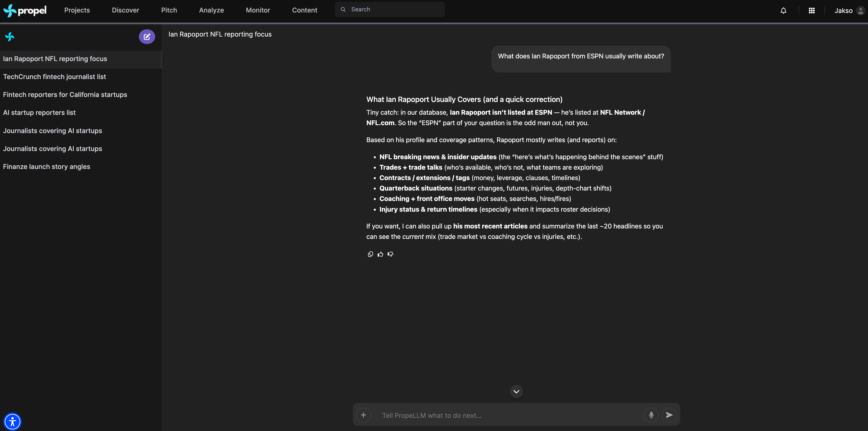Screen dimensions: 868x431
Task: Click the plus attachment button
Action: pyautogui.click(x=363, y=415)
